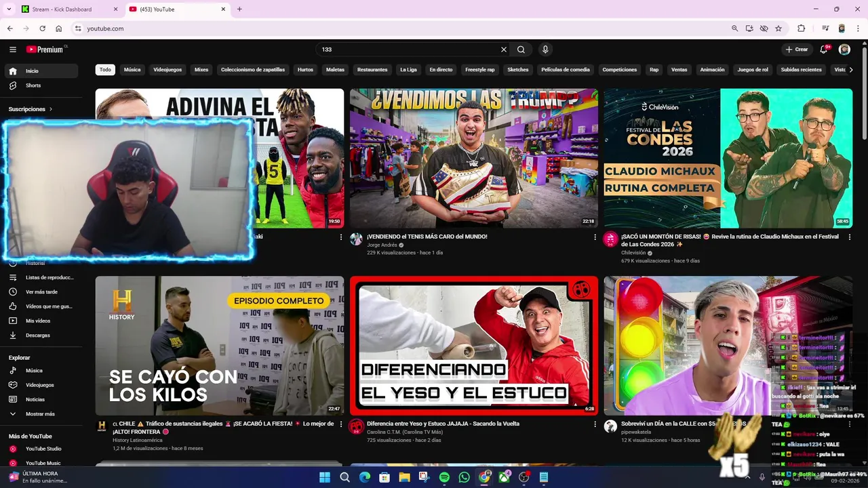Open File Explorer from the taskbar
868x488 pixels.
tap(404, 477)
